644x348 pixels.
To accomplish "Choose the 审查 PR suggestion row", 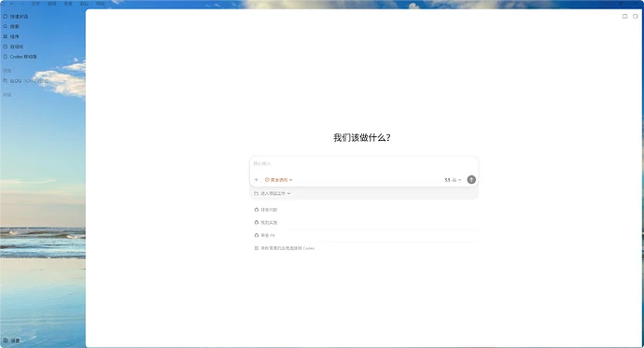I will pyautogui.click(x=364, y=235).
